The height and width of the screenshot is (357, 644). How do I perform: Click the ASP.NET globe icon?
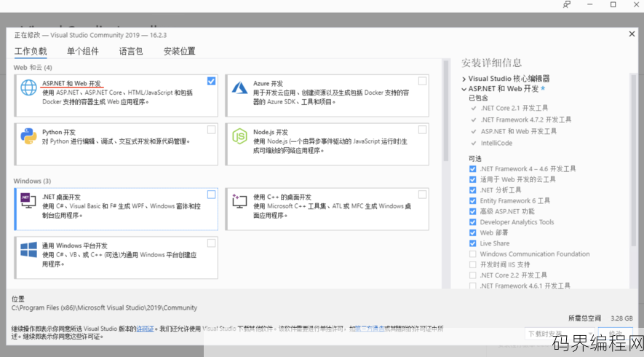click(x=29, y=87)
